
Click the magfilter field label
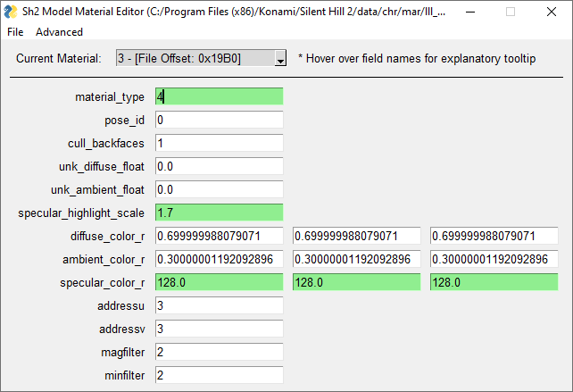click(x=123, y=353)
